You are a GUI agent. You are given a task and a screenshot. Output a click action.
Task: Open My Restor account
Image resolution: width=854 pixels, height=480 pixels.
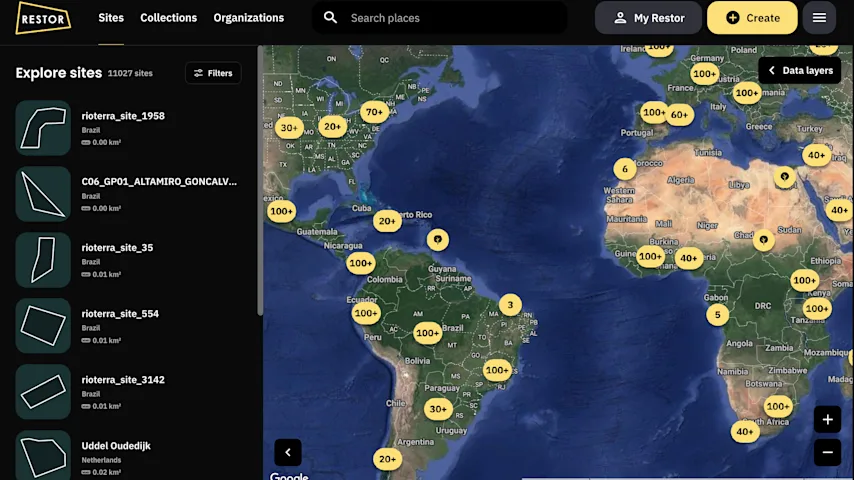(648, 18)
